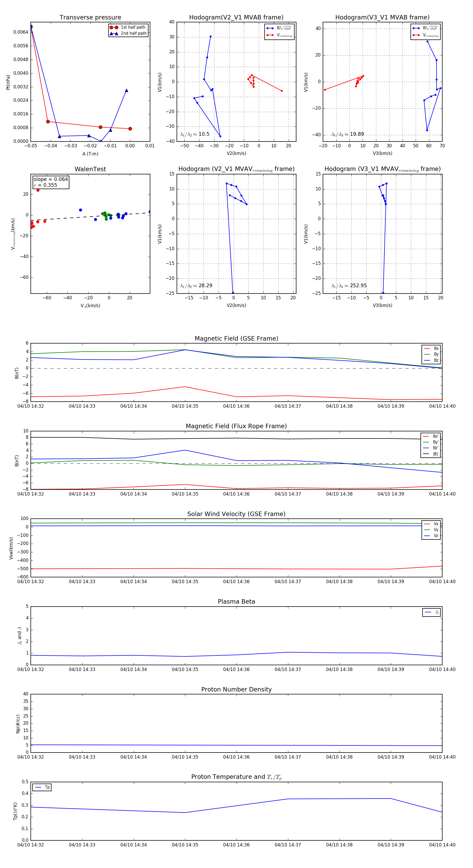The height and width of the screenshot is (868, 473).
Task: Click the 'V_remaining(km/s)' y-axis label
Action: pyautogui.click(x=13, y=234)
